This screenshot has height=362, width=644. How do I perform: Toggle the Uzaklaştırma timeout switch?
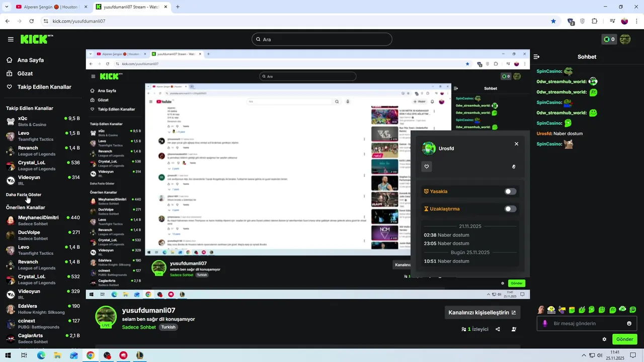click(x=510, y=209)
